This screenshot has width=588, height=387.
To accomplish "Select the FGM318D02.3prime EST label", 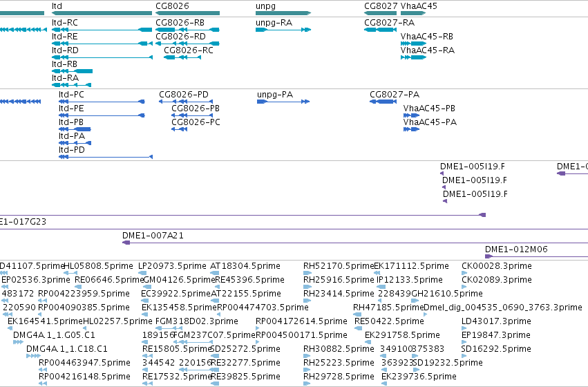I will 196,321.
